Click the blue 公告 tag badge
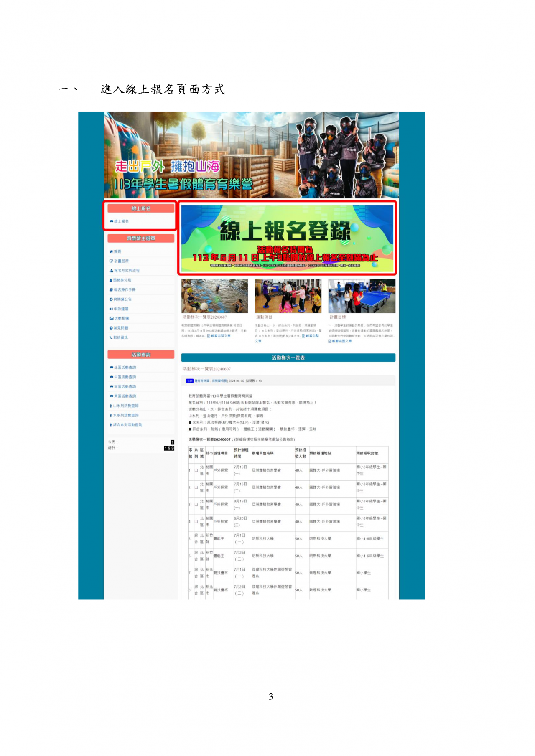535x756 pixels. 190,381
